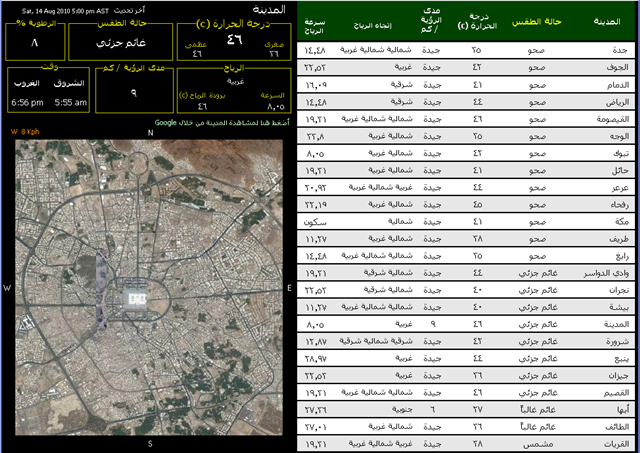This screenshot has width=640, height=453.
Task: Pick the "رفحاء" city name
Action: tap(619, 204)
